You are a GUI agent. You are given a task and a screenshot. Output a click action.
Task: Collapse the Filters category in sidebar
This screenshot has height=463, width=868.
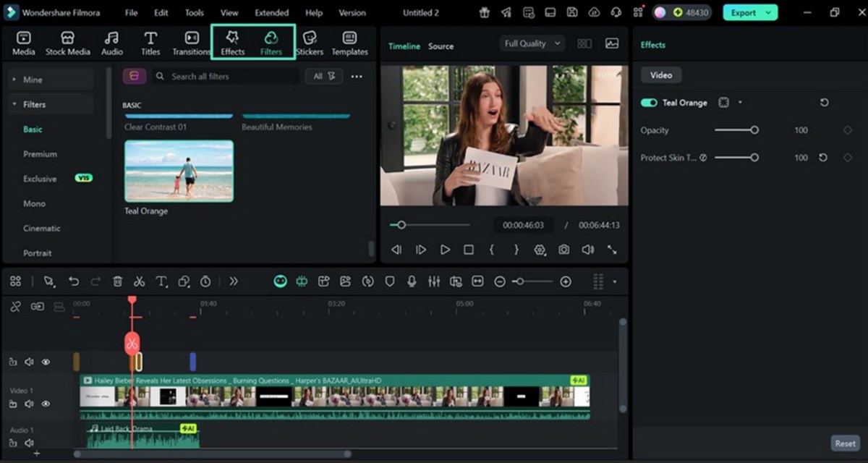tap(14, 104)
